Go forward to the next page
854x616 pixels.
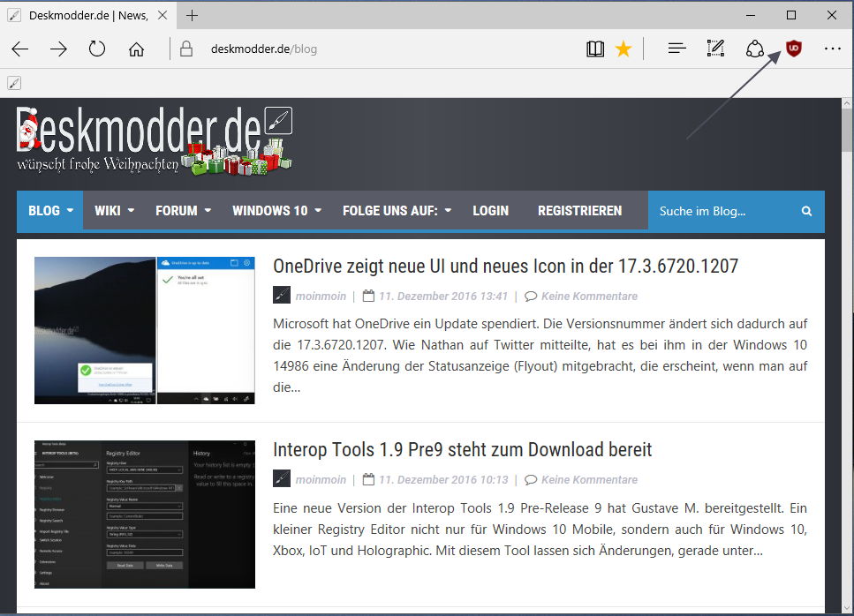tap(58, 49)
